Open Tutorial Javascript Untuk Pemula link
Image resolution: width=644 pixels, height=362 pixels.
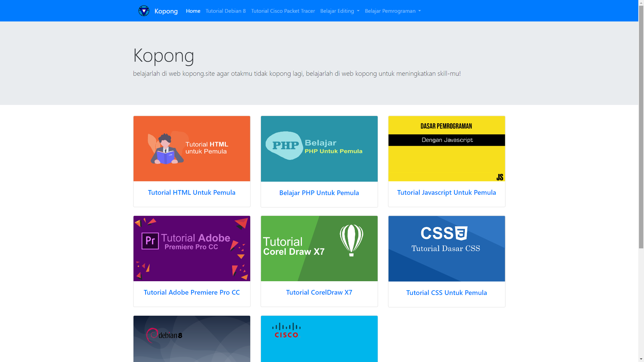point(446,192)
